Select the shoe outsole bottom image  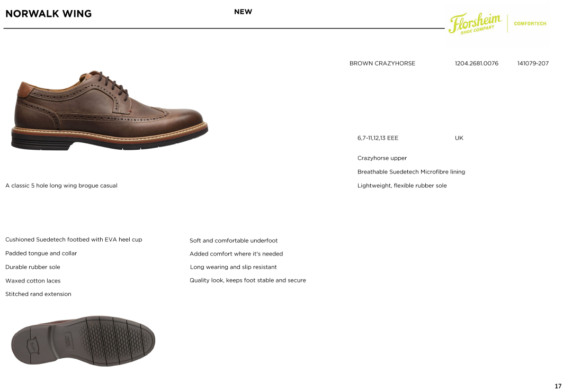coord(83,341)
